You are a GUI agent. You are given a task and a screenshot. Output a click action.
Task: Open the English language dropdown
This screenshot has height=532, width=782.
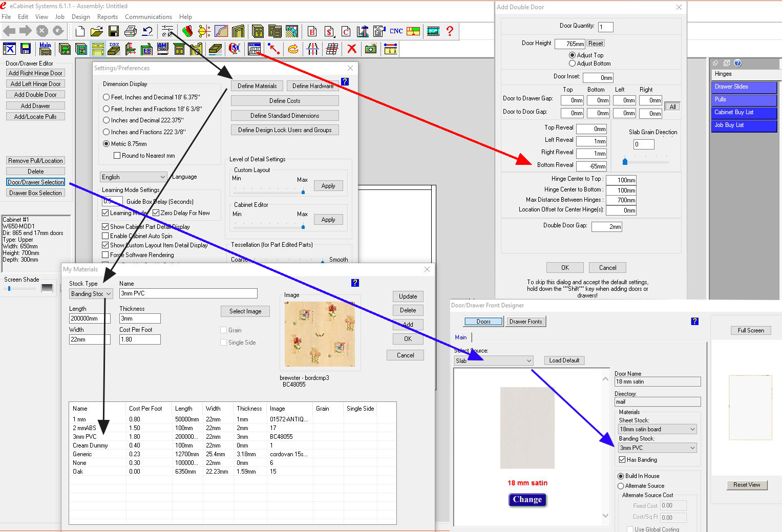[x=134, y=177]
